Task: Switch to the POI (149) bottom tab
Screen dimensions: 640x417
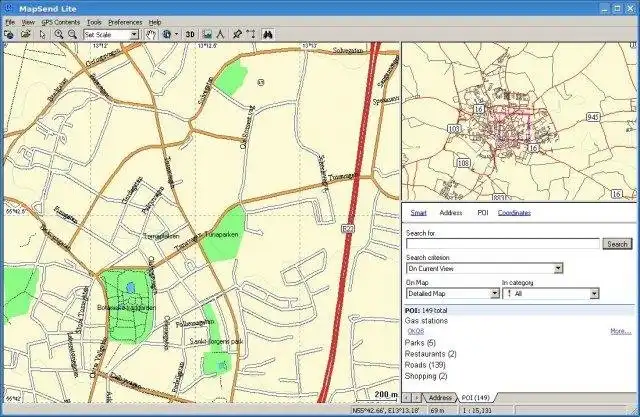Action: tap(476, 397)
